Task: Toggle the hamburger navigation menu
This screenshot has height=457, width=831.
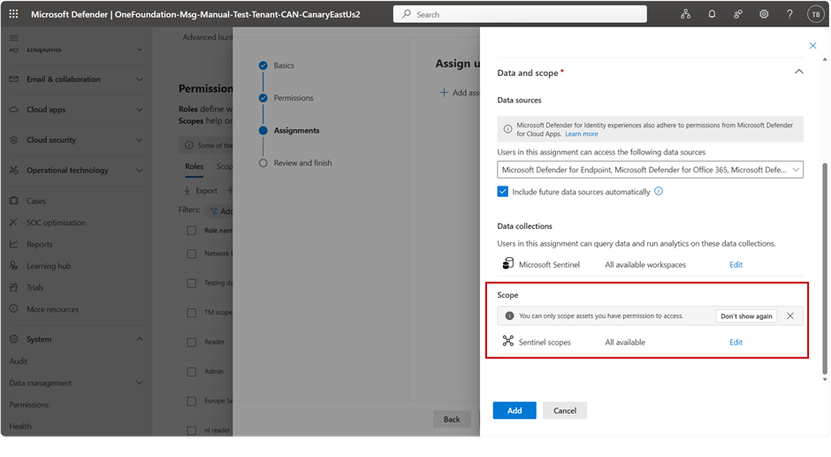Action: click(14, 38)
